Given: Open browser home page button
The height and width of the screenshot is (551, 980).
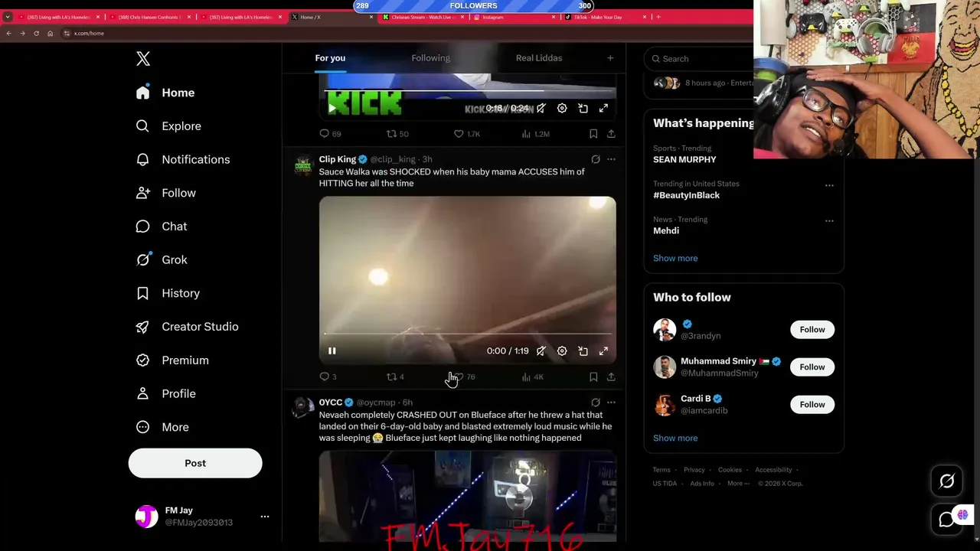Looking at the screenshot, I should [x=50, y=33].
